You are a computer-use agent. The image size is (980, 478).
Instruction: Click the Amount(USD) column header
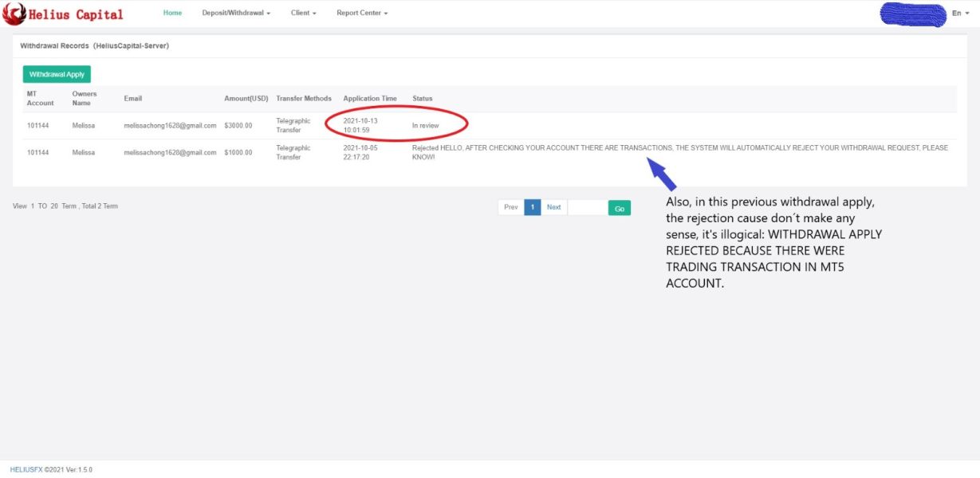pyautogui.click(x=246, y=99)
